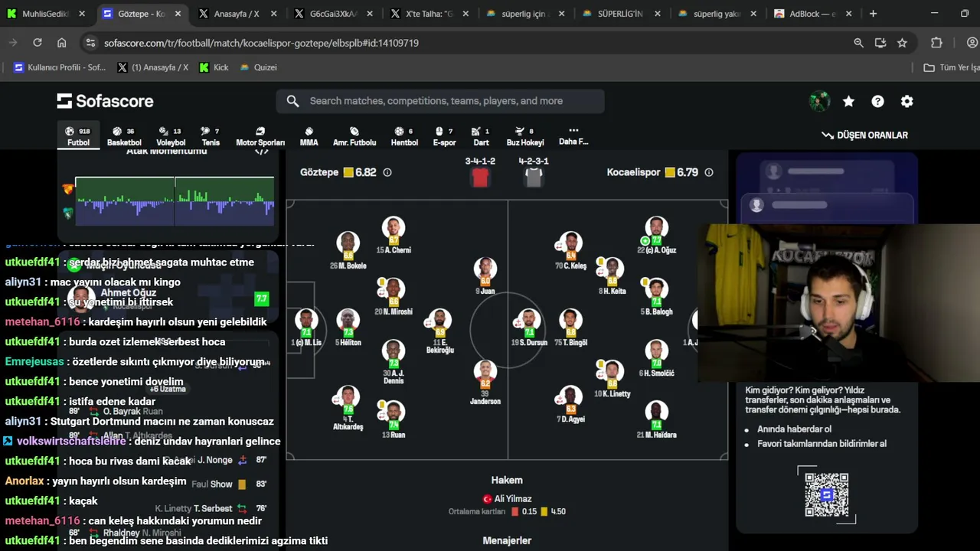Open the Motor Sporları tab
This screenshot has width=980, height=551.
260,136
